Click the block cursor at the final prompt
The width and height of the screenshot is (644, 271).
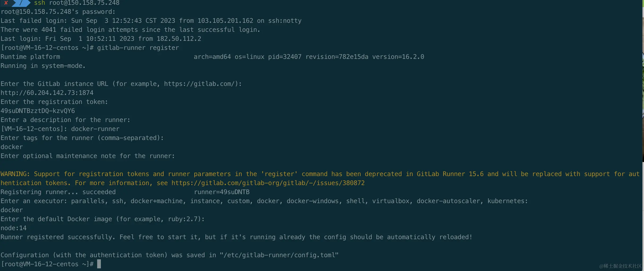(x=99, y=264)
